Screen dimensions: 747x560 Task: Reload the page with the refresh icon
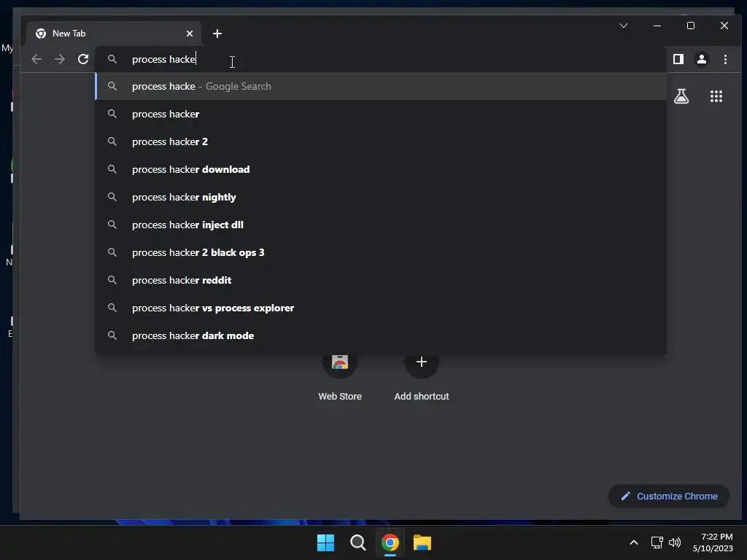click(x=83, y=59)
